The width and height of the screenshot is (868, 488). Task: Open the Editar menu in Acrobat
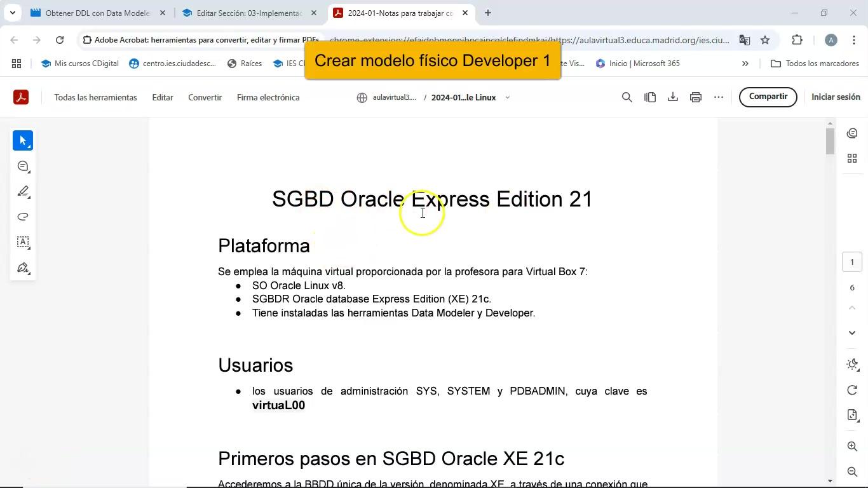(x=163, y=97)
